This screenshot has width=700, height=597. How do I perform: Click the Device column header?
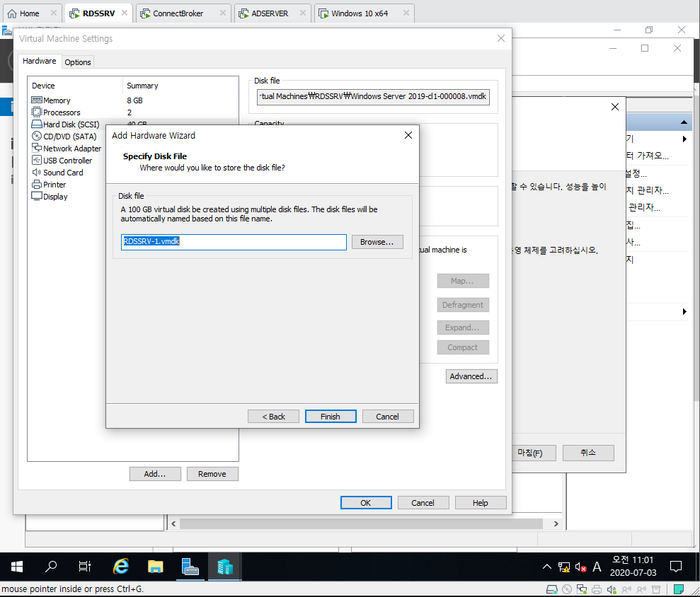pos(43,86)
